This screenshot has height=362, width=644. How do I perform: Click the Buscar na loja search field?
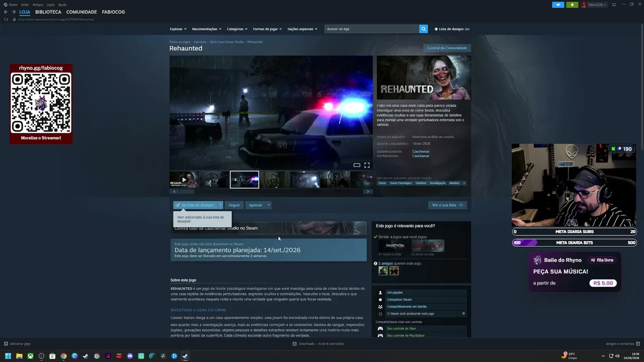coord(372,29)
